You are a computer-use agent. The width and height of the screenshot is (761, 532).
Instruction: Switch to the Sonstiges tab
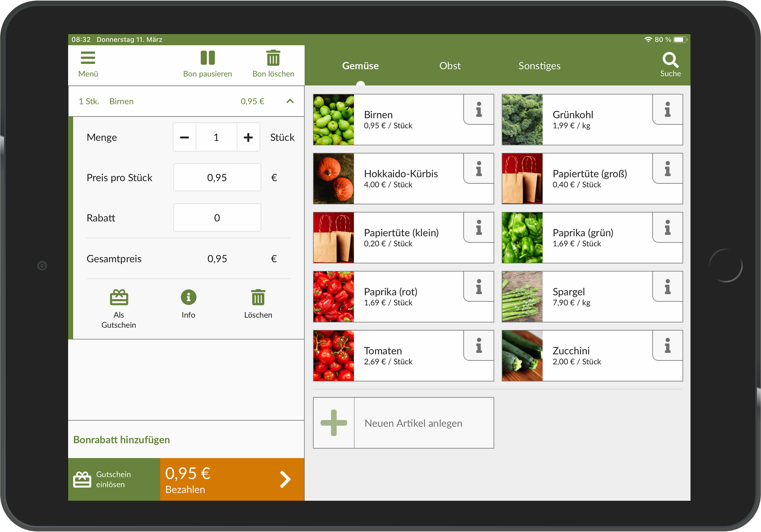pyautogui.click(x=539, y=66)
